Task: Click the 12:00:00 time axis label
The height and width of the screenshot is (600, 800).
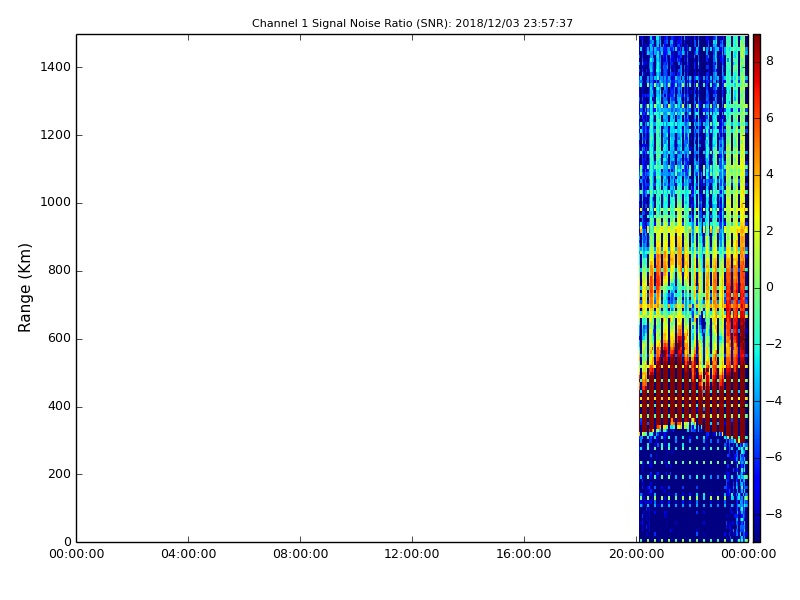Action: (412, 554)
